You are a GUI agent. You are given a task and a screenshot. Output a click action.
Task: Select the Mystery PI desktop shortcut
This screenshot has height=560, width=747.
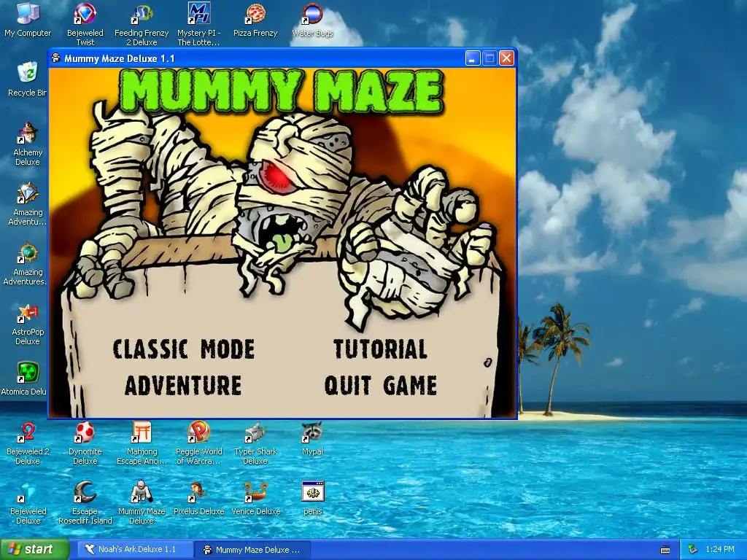tap(198, 24)
